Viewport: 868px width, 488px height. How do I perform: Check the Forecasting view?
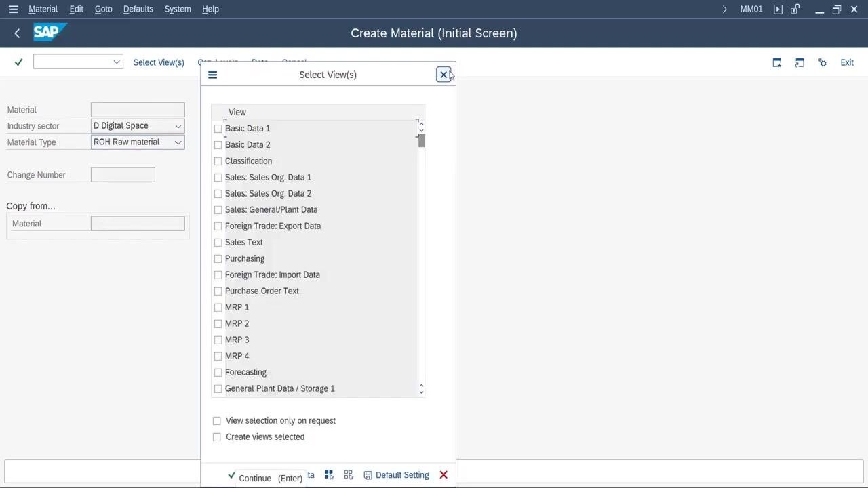(x=218, y=373)
